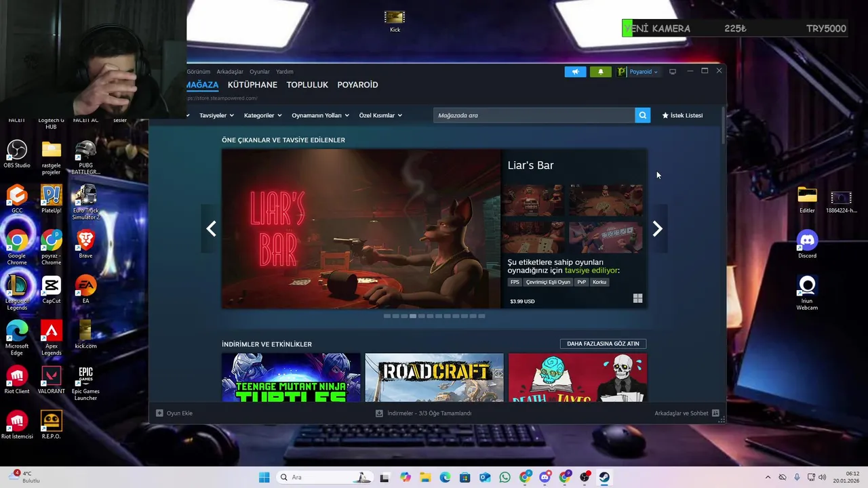868x488 pixels.
Task: Click the store search magnifier button
Action: [642, 115]
